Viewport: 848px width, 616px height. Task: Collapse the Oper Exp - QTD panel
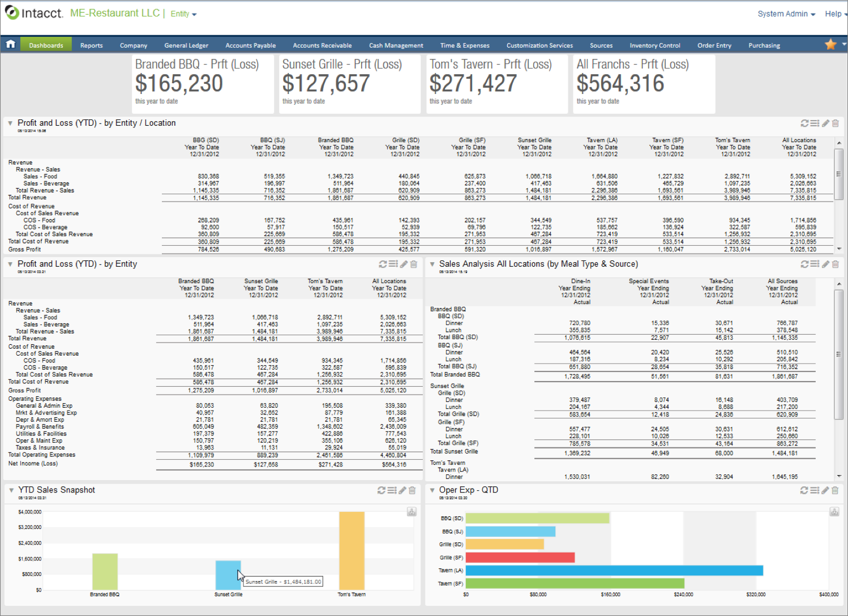point(432,490)
